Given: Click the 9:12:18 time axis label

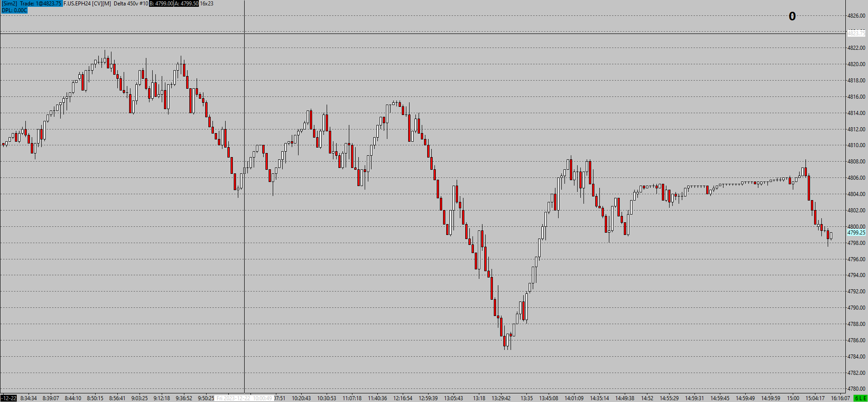Looking at the screenshot, I should pyautogui.click(x=162, y=398).
